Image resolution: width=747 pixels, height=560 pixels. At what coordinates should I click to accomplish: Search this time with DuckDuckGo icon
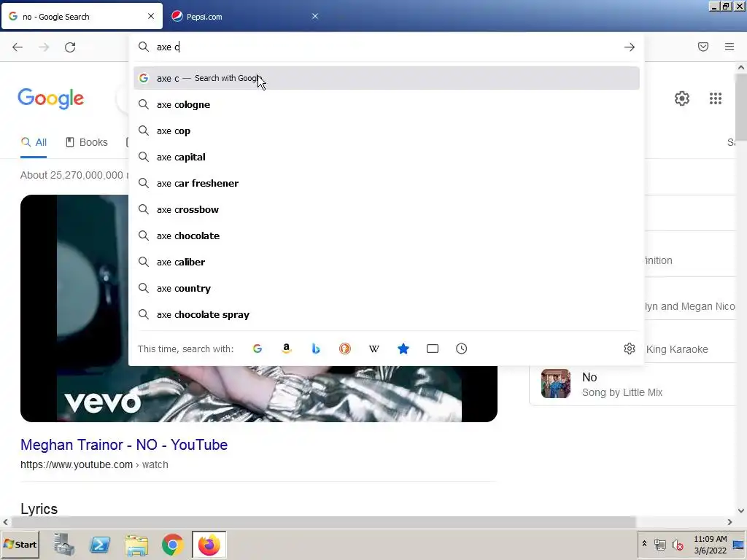(345, 349)
